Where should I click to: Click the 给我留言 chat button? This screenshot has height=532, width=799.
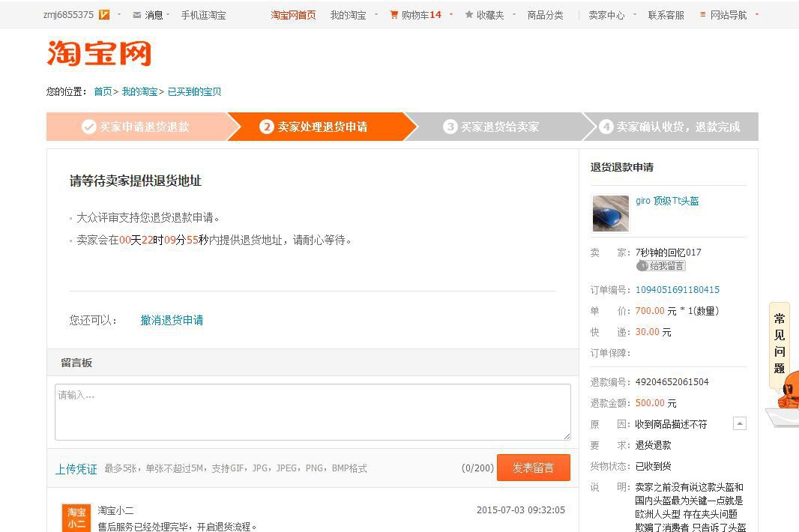661,265
